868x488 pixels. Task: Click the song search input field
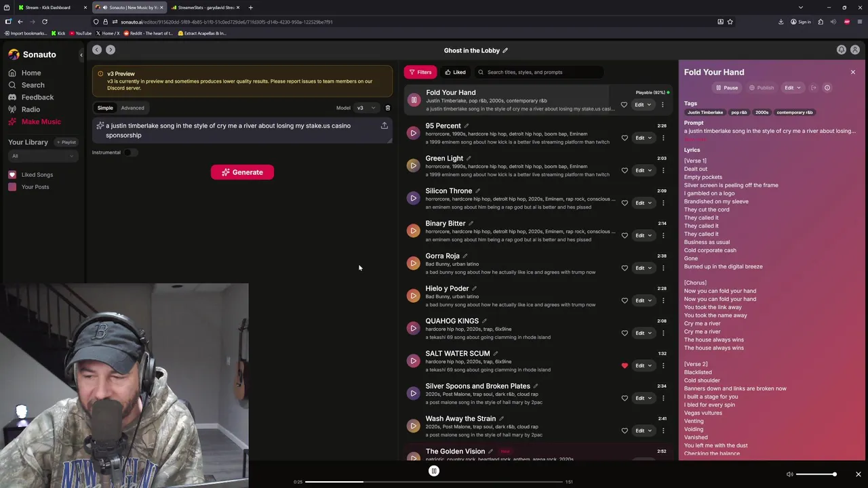[x=539, y=72]
